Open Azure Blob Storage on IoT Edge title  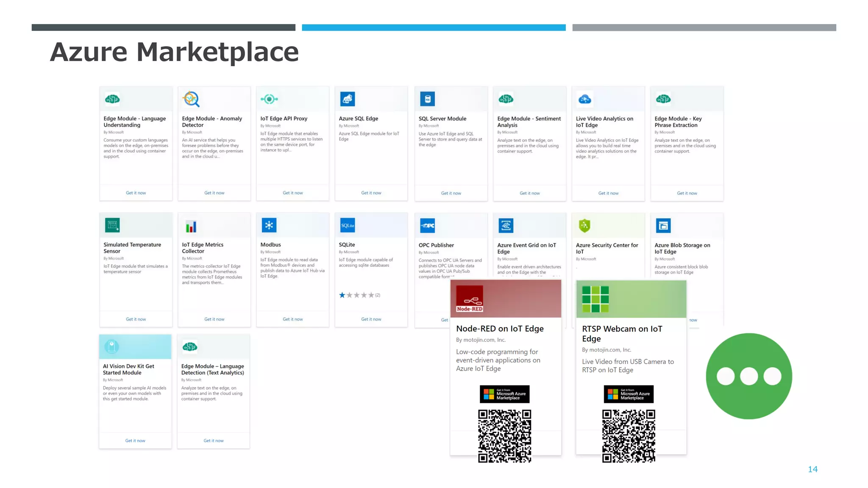682,248
